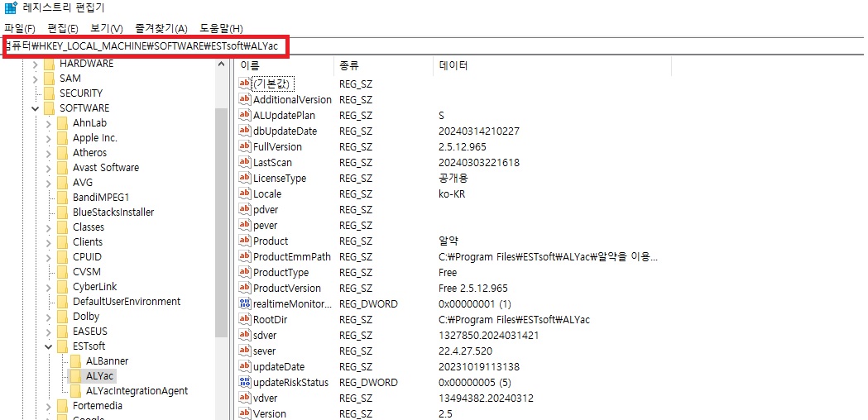The width and height of the screenshot is (868, 420).
Task: Click the updateRiskStatus DWORD icon
Action: (x=245, y=382)
